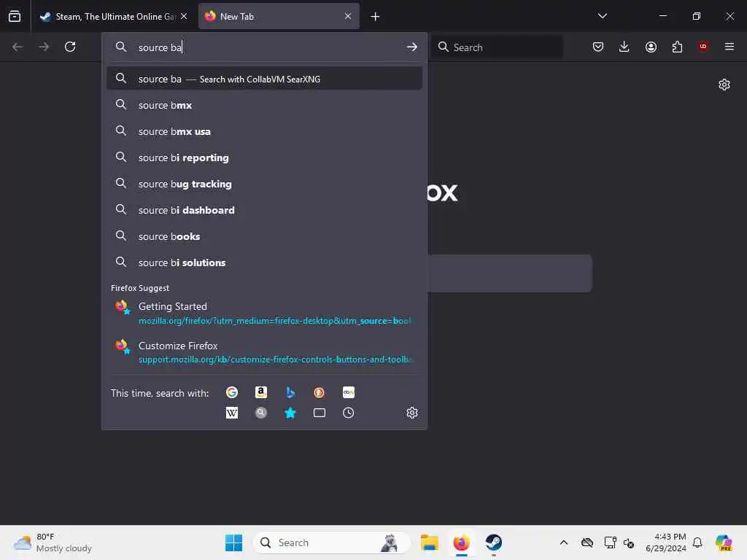Choose suggestion 'source bi solutions'

pos(264,262)
